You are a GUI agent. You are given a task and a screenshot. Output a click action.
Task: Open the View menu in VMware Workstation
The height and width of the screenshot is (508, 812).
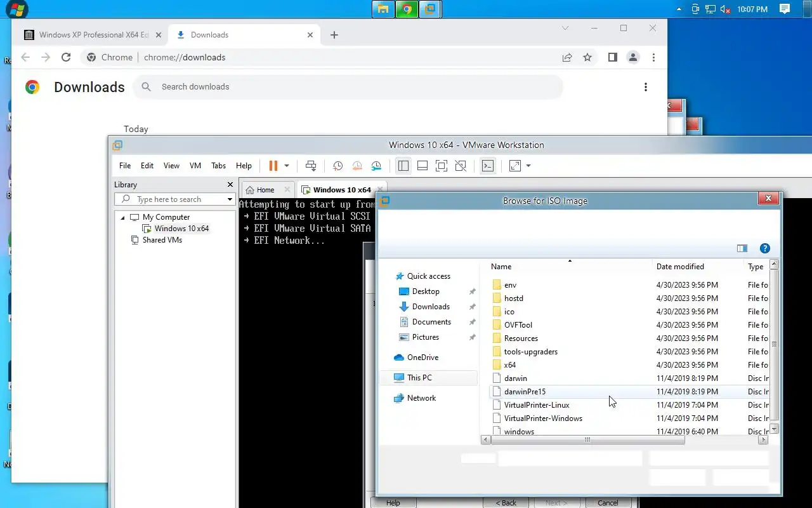tap(171, 166)
